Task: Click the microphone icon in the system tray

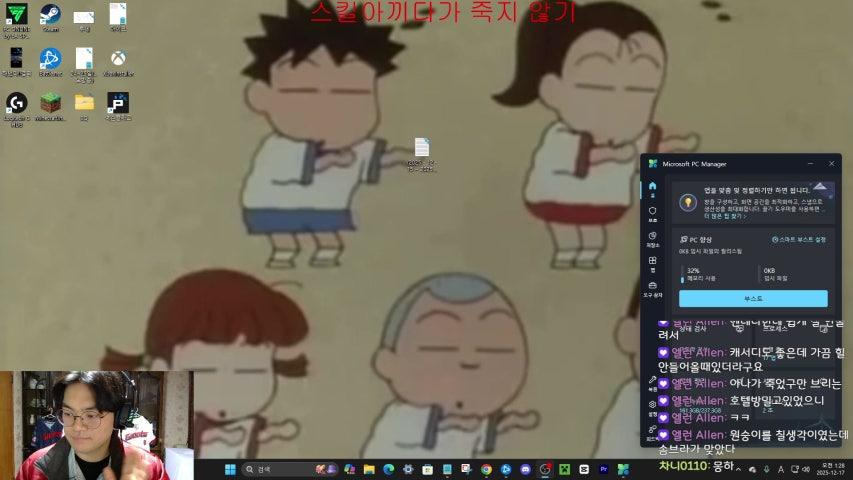Action: (766, 469)
